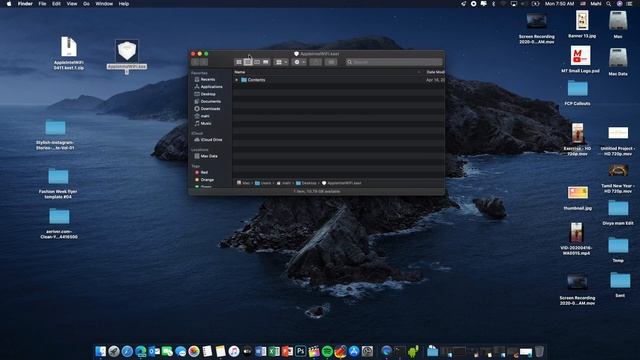Select the Contents folder row
The image size is (640, 360).
point(339,80)
